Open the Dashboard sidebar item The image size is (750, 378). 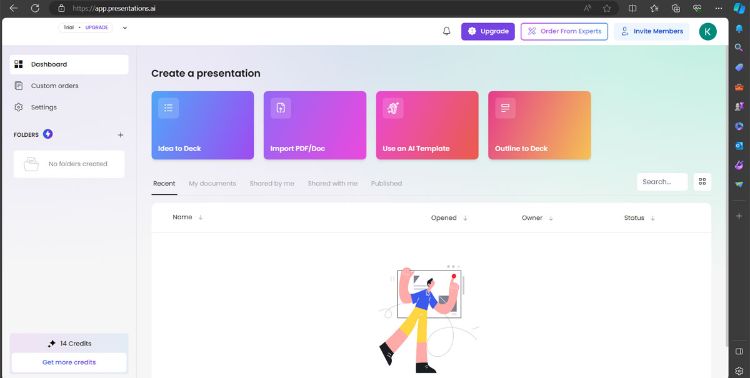(69, 64)
